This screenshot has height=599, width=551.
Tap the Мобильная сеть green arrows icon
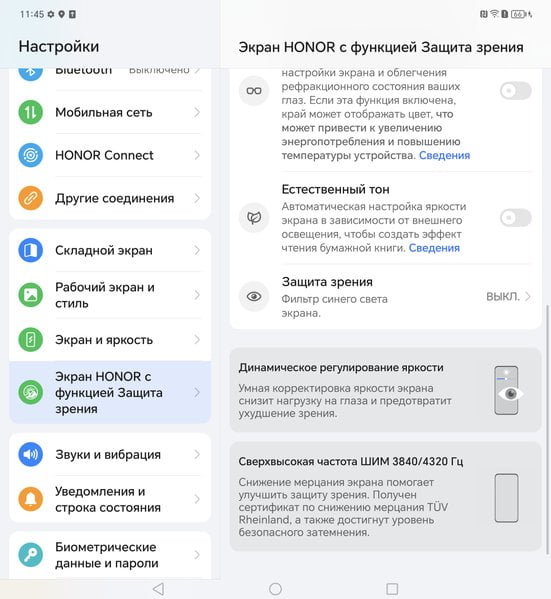[x=31, y=112]
